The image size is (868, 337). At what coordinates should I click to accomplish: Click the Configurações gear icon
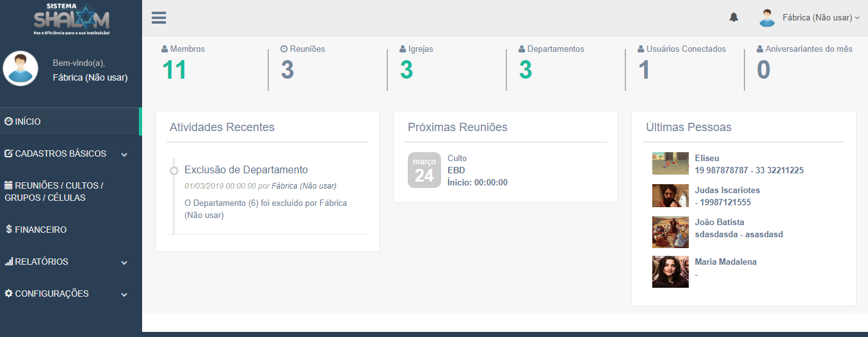(8, 294)
